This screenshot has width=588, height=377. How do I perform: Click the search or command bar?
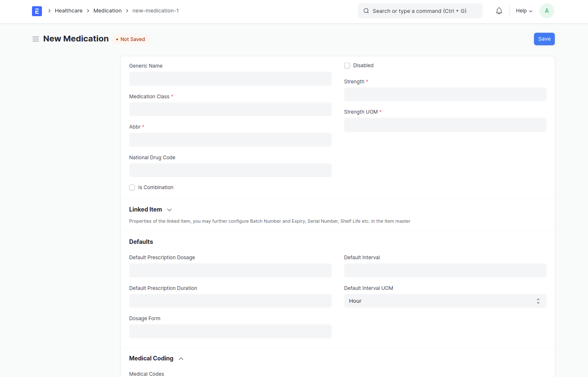click(420, 11)
